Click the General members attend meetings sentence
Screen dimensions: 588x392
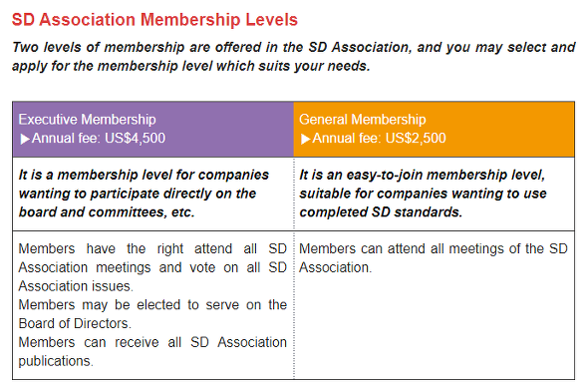(x=434, y=258)
